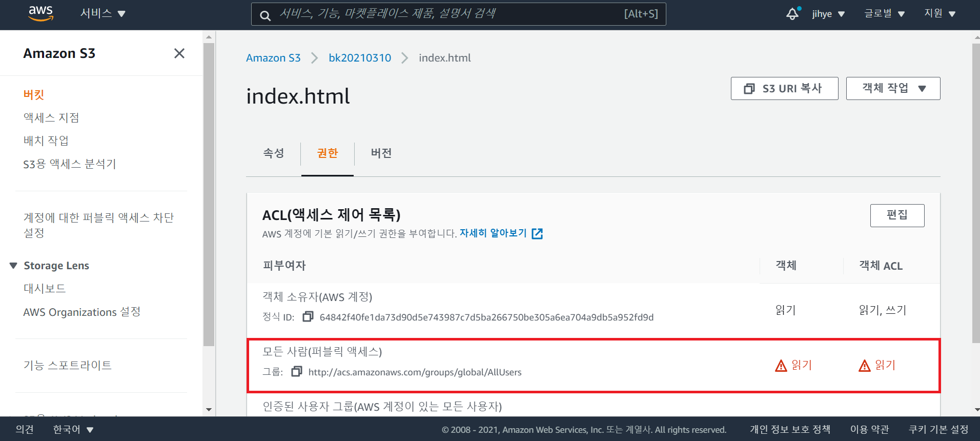
Task: Open 대시보드 under Storage Lens
Action: tap(45, 289)
